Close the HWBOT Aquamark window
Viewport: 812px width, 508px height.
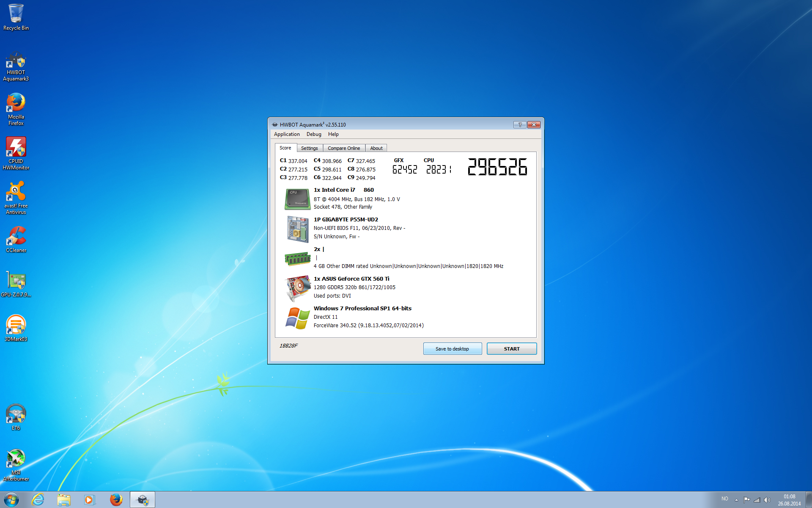point(534,124)
